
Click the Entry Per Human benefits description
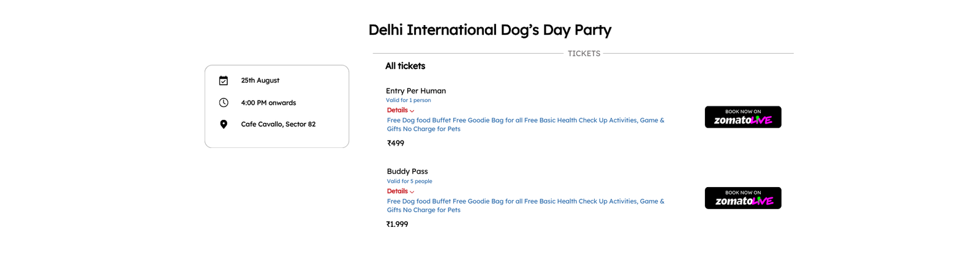[x=526, y=124]
